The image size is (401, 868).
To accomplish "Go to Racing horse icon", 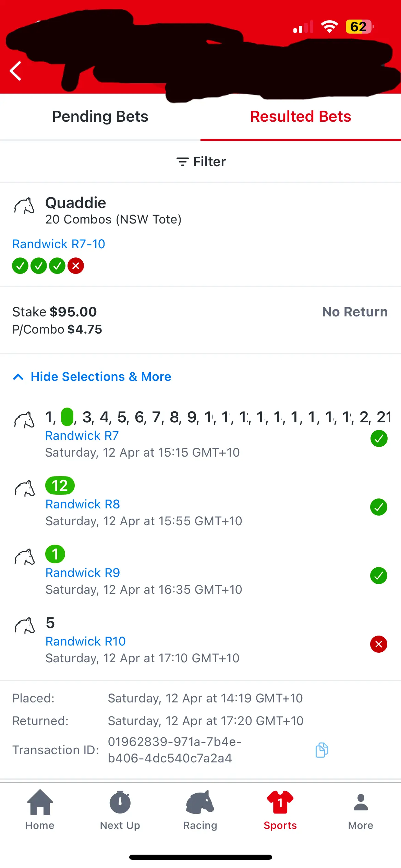I will (200, 802).
